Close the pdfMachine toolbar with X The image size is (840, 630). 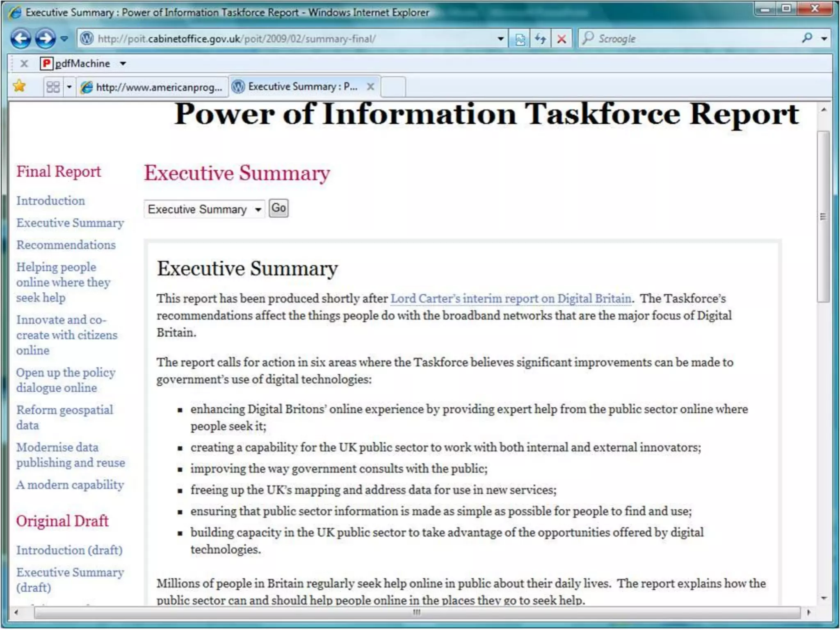tap(24, 64)
